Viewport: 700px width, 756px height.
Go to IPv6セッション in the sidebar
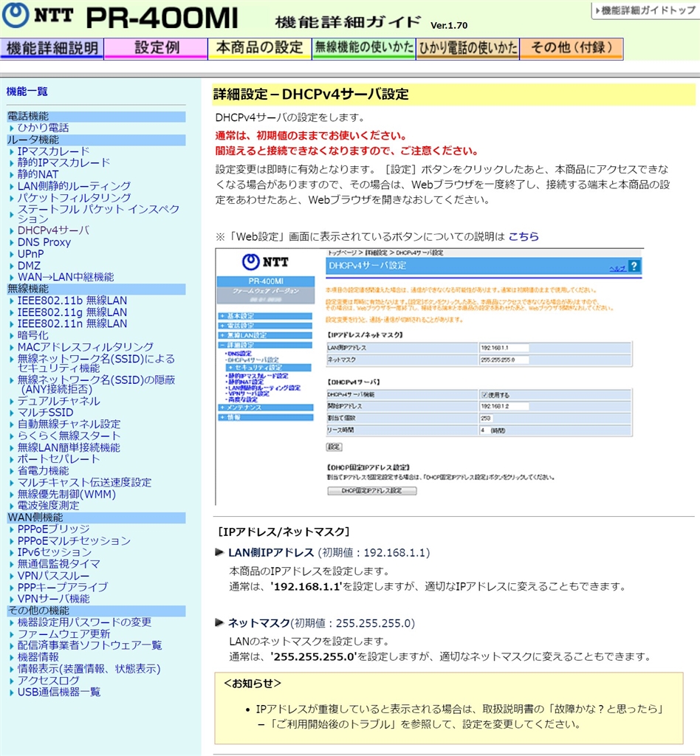(x=55, y=552)
